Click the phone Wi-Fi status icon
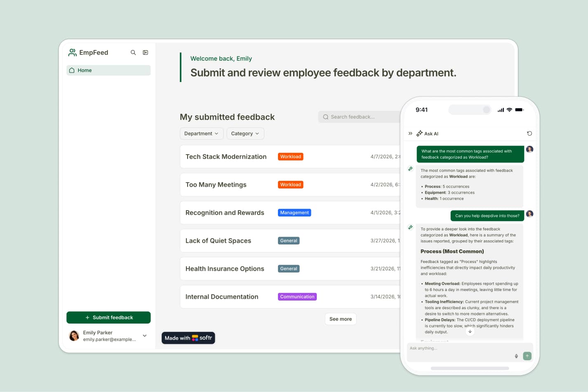 [509, 110]
